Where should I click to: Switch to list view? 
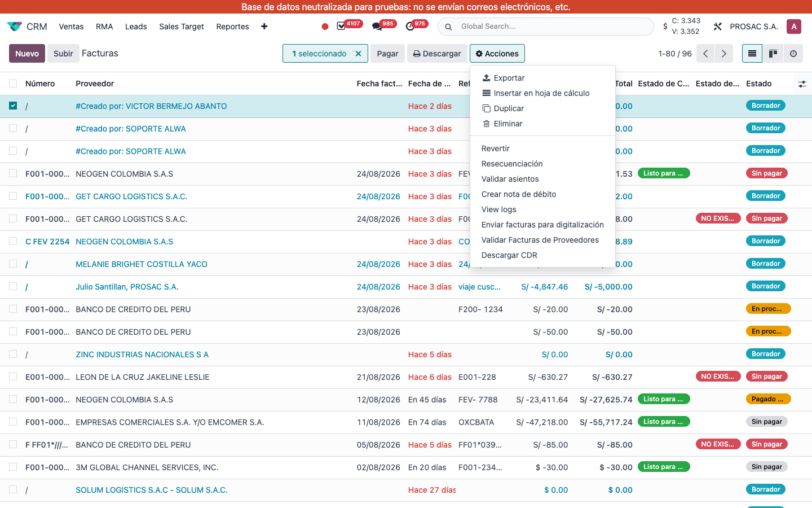(x=752, y=54)
